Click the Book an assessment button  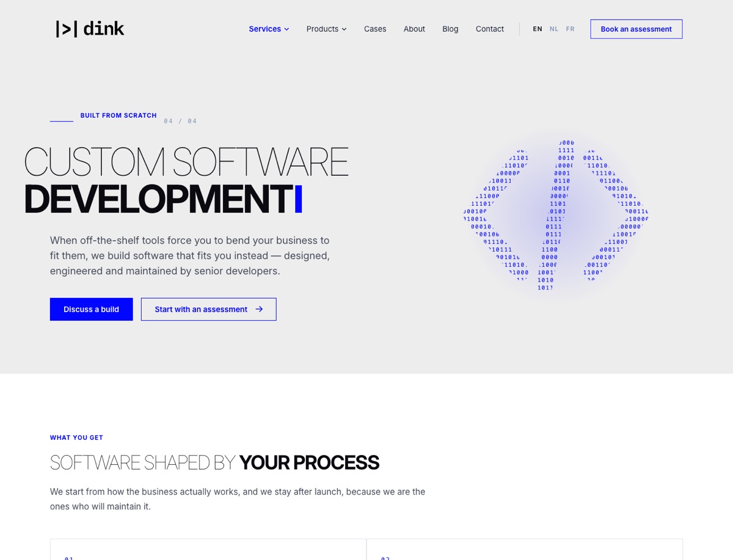(x=636, y=29)
